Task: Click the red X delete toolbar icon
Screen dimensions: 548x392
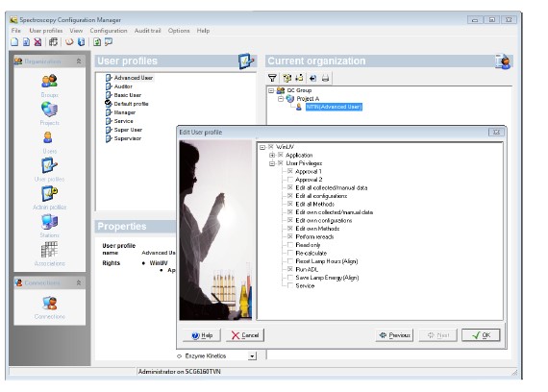Action: pos(37,42)
